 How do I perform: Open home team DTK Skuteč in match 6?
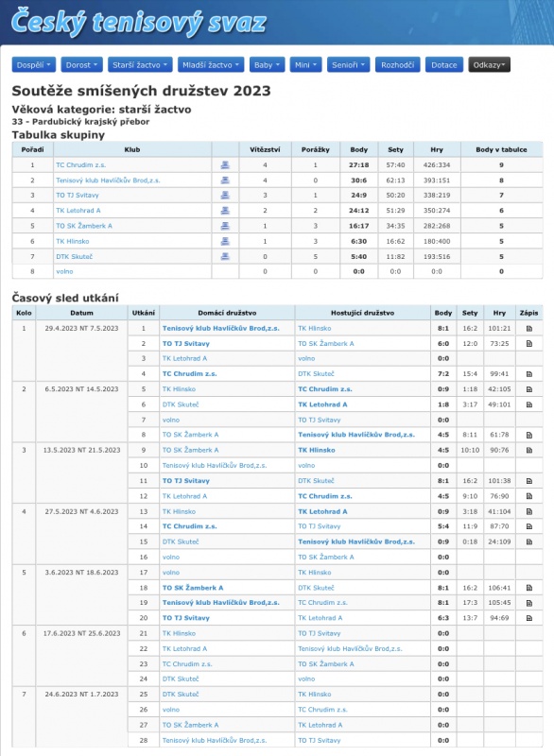(x=181, y=404)
